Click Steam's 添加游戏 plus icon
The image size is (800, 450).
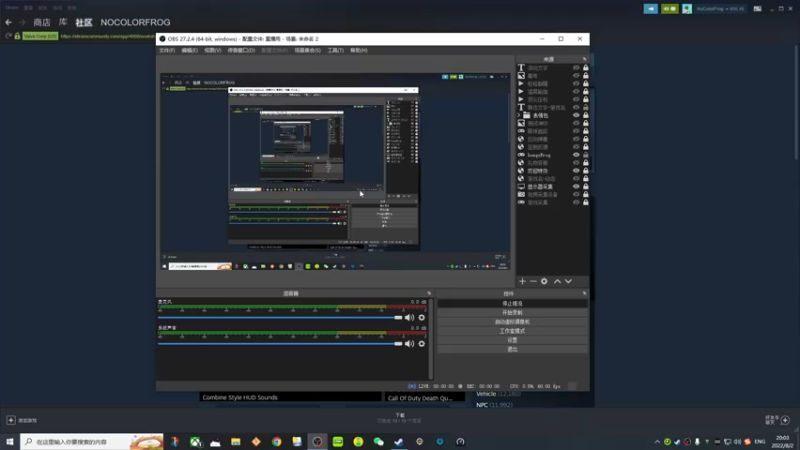click(x=11, y=420)
